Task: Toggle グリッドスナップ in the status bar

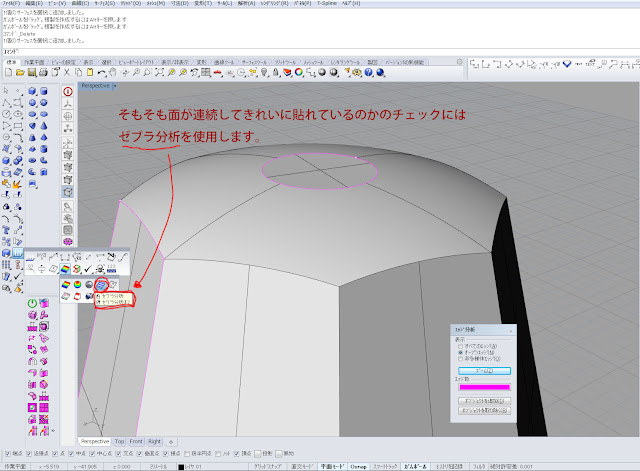Action: tap(268, 467)
